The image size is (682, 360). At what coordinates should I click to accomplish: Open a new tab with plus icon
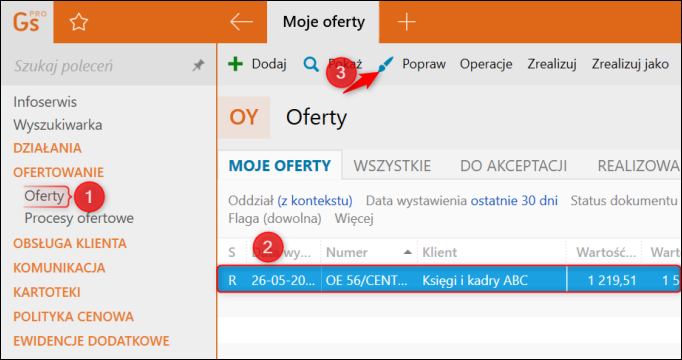407,22
